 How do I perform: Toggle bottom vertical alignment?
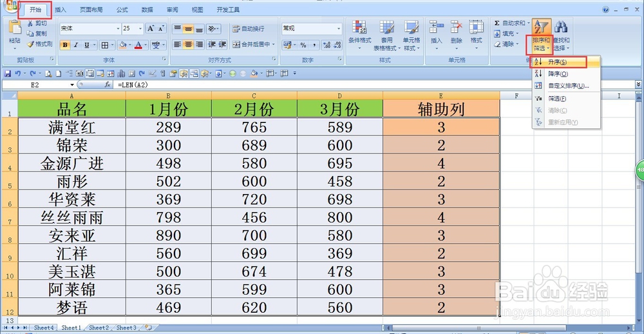click(199, 28)
